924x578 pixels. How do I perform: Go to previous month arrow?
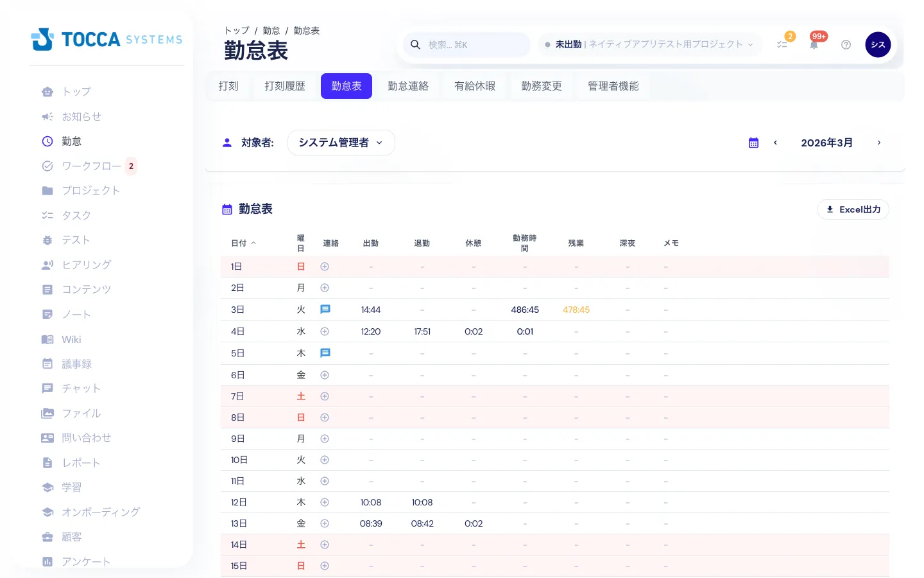point(775,143)
